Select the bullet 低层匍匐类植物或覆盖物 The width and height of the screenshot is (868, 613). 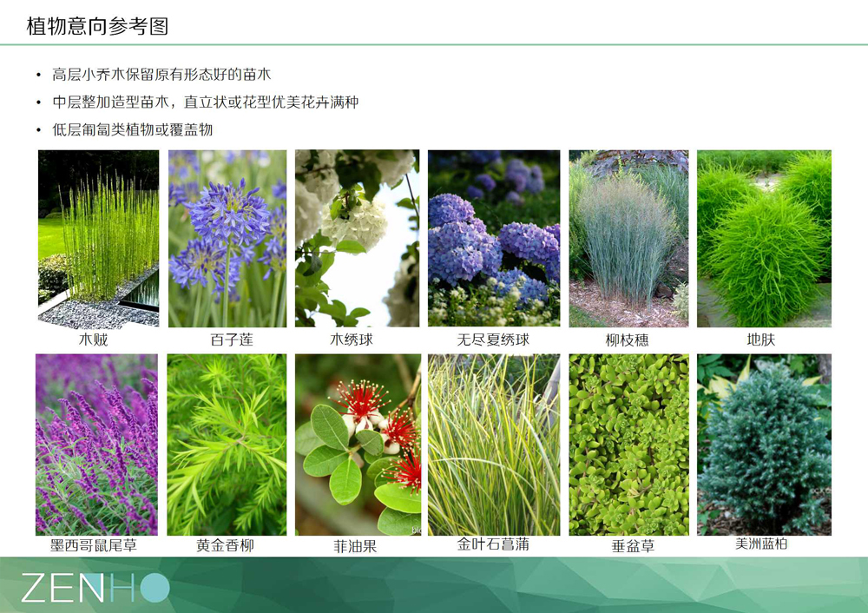pyautogui.click(x=132, y=129)
